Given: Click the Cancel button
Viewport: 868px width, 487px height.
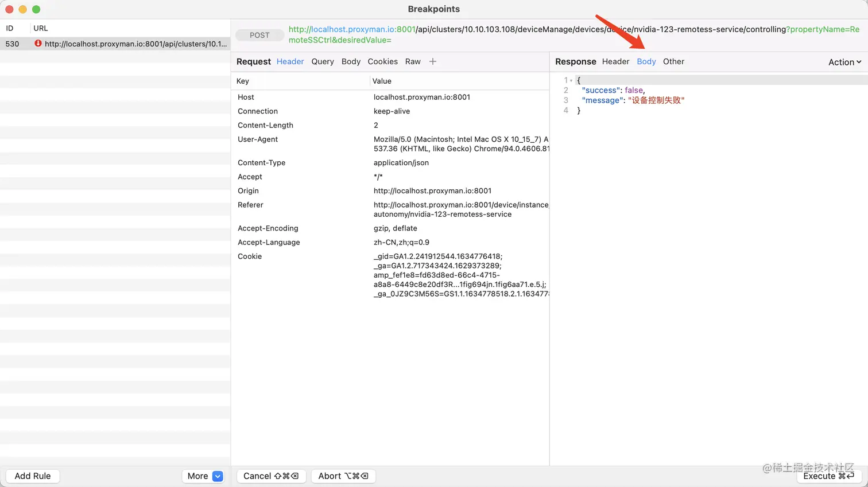Looking at the screenshot, I should pos(271,476).
